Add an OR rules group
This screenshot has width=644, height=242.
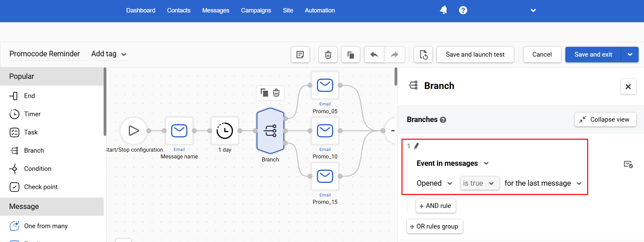pyautogui.click(x=435, y=226)
